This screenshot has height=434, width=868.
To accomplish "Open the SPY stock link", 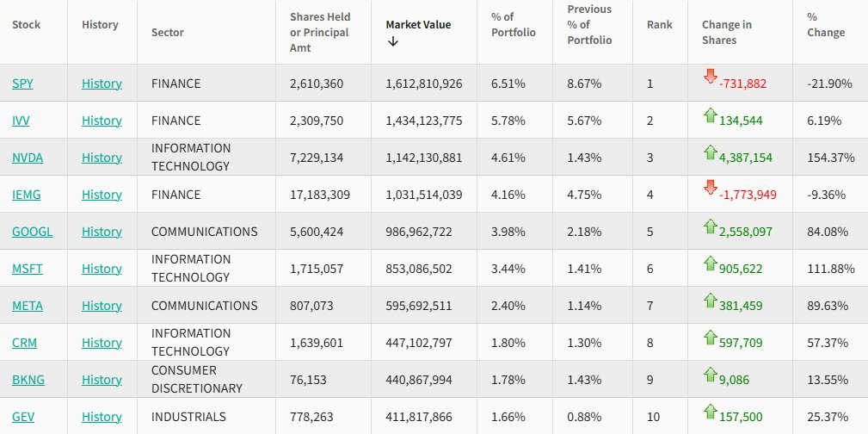I will click(22, 84).
